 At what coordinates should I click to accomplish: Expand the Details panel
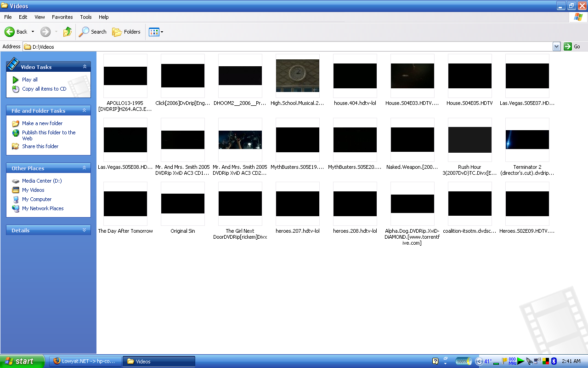click(x=85, y=230)
